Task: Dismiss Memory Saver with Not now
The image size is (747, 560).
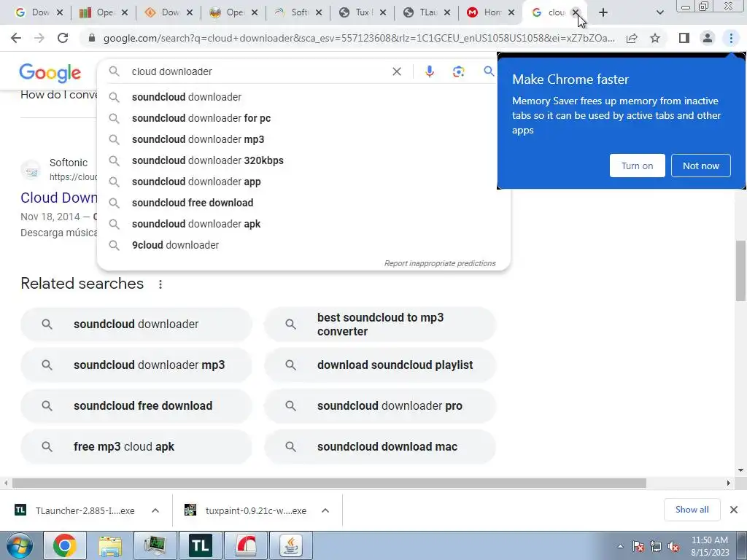Action: tap(701, 166)
